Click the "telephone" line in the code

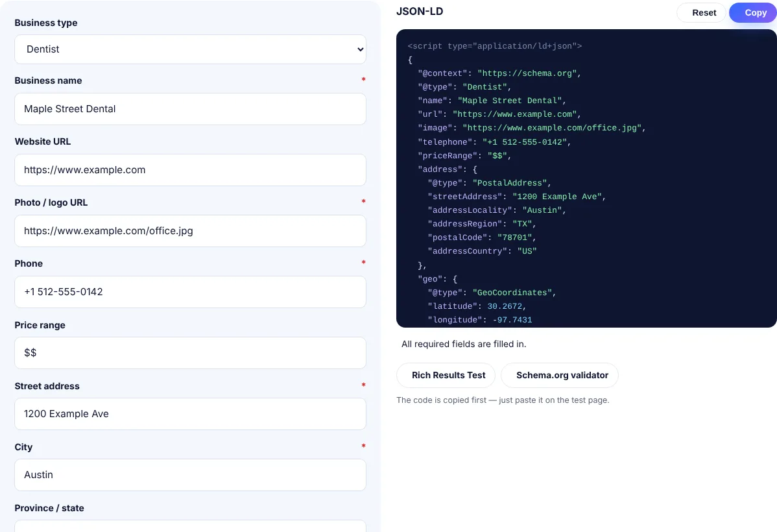pyautogui.click(x=495, y=142)
